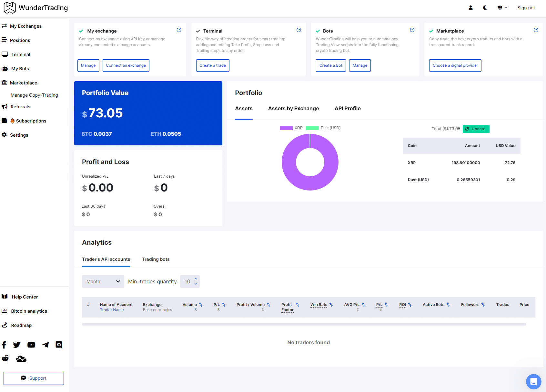The width and height of the screenshot is (546, 392).
Task: Sort table by Profit Factor
Action: click(298, 305)
